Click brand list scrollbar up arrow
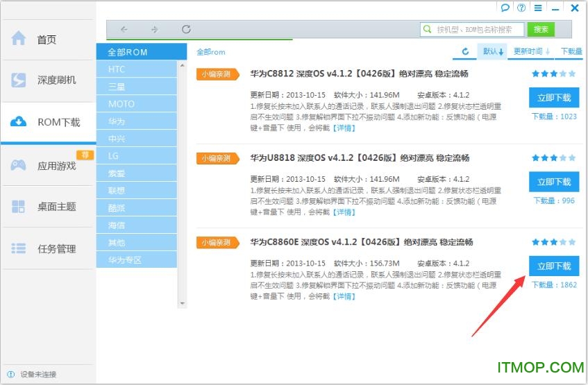The width and height of the screenshot is (588, 385). [182, 65]
